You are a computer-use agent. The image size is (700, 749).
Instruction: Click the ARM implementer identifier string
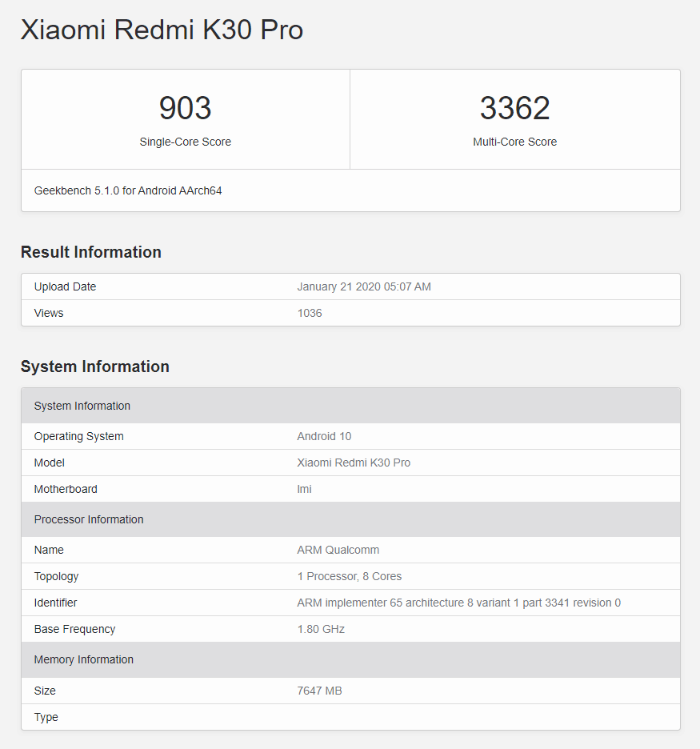pyautogui.click(x=458, y=603)
